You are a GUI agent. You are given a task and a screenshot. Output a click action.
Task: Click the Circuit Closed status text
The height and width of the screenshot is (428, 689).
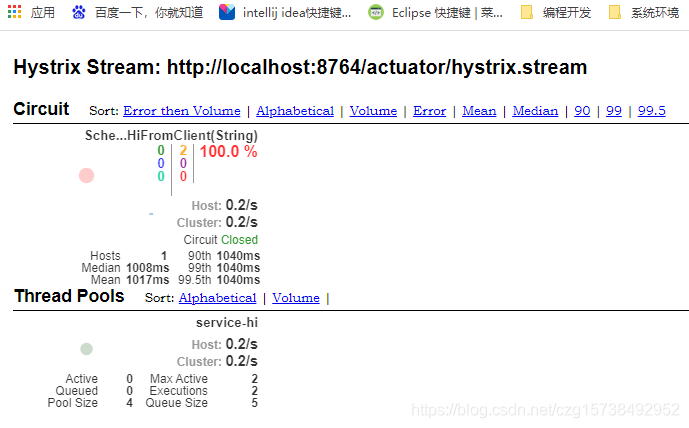[x=221, y=239]
